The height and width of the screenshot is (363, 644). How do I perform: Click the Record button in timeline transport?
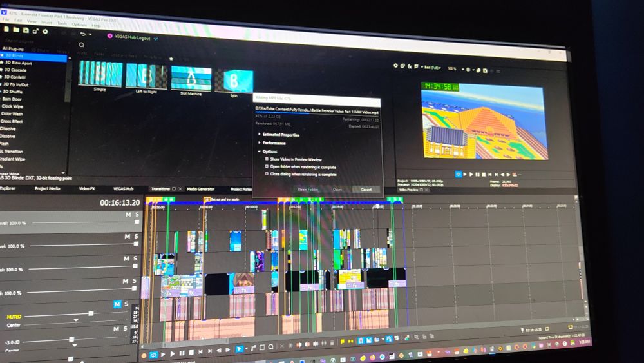tap(144, 356)
